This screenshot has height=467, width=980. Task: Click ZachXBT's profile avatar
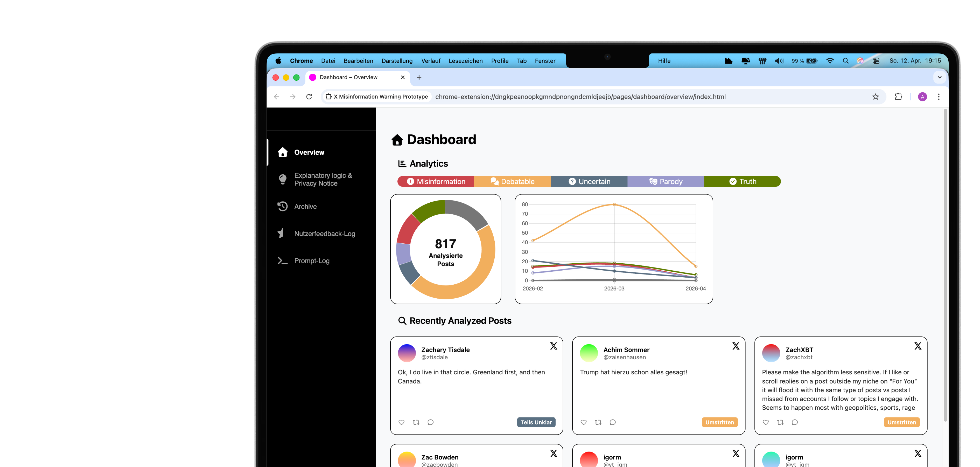[771, 353]
